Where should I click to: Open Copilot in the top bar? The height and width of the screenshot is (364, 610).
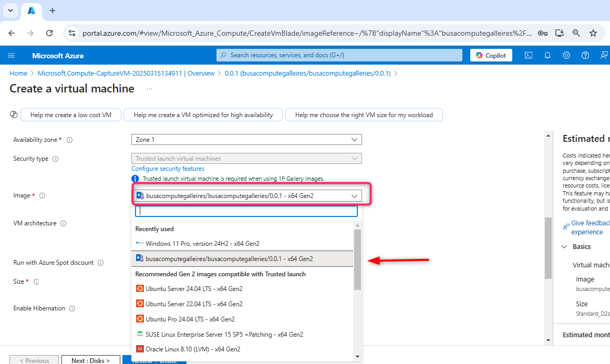491,55
